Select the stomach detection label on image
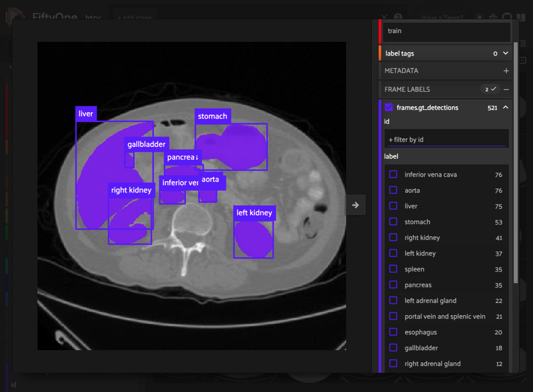Image resolution: width=533 pixels, height=392 pixels. (x=213, y=116)
